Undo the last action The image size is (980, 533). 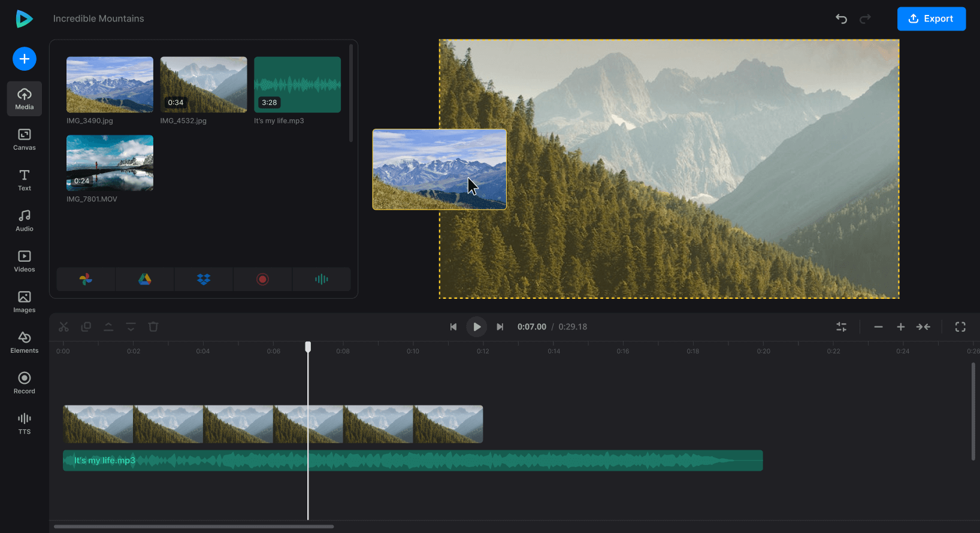841,19
